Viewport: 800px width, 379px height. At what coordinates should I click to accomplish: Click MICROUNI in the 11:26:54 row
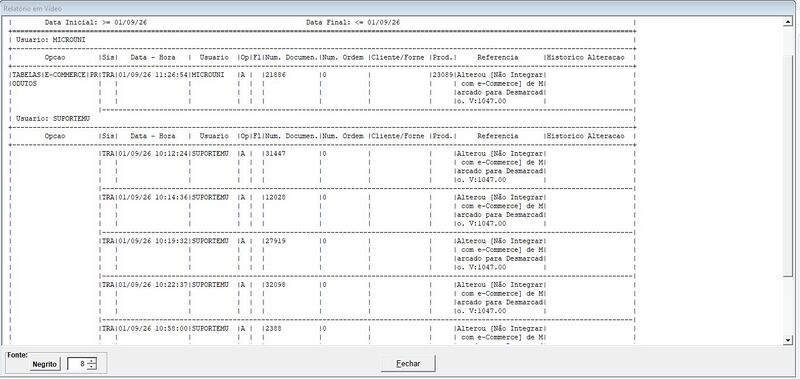[208, 74]
